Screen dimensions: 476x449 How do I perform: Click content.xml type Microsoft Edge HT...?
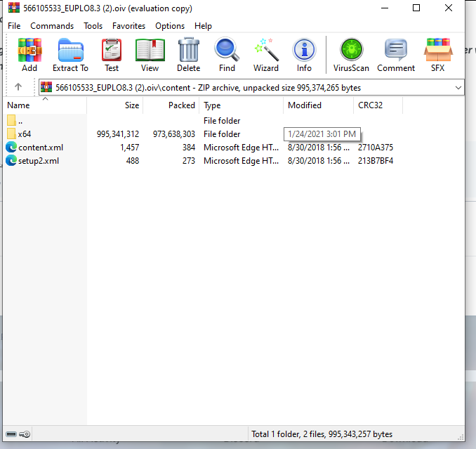pyautogui.click(x=241, y=148)
